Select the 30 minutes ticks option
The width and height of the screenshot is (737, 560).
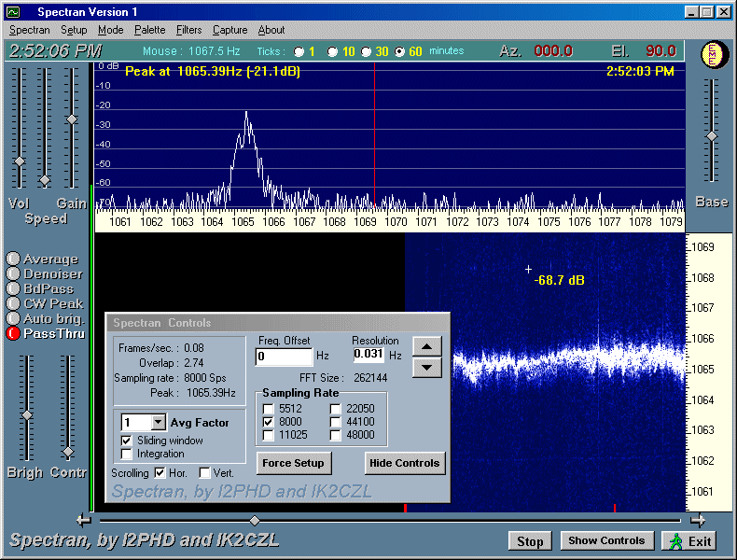366,51
